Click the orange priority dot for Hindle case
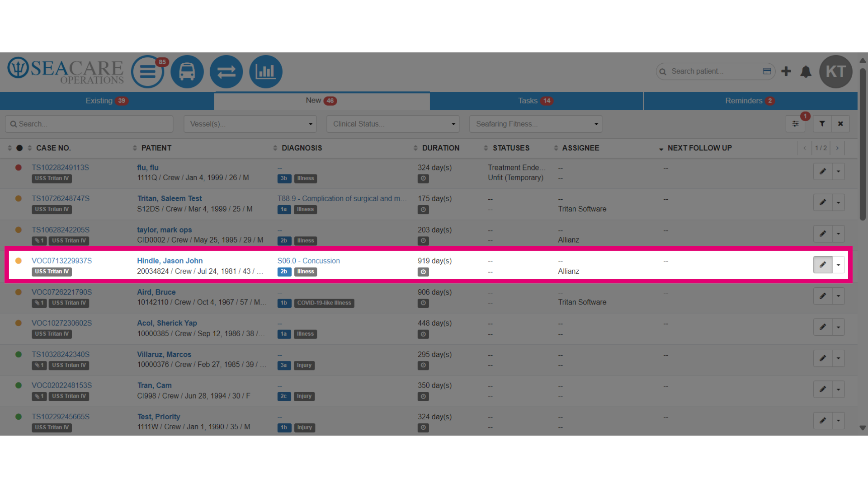The height and width of the screenshot is (488, 868). pyautogui.click(x=19, y=261)
